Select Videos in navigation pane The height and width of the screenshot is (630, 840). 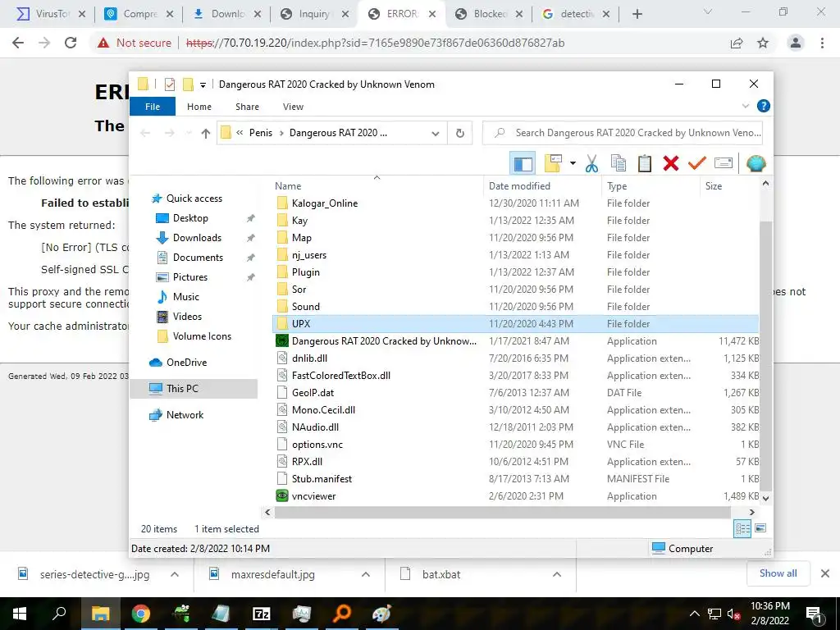pos(187,317)
